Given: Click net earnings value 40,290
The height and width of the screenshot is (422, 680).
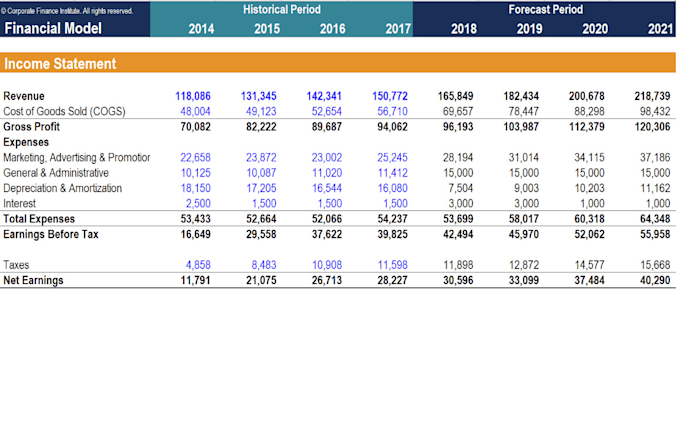Looking at the screenshot, I should click(655, 281).
